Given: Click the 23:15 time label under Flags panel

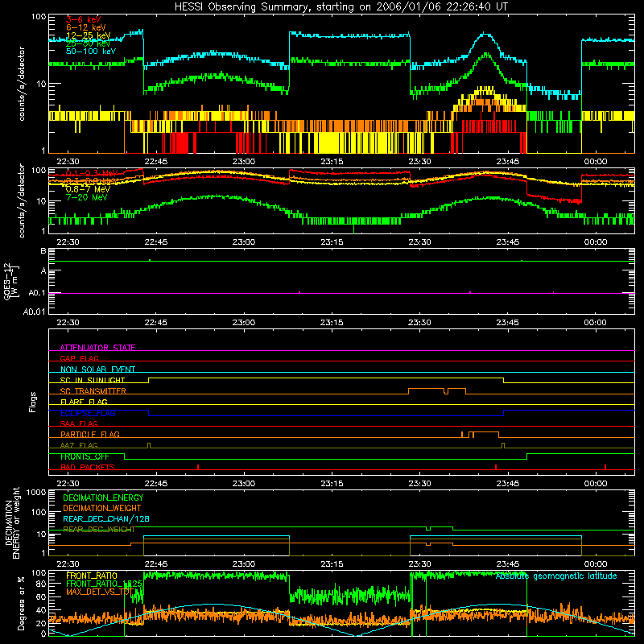Looking at the screenshot, I should click(x=332, y=484).
